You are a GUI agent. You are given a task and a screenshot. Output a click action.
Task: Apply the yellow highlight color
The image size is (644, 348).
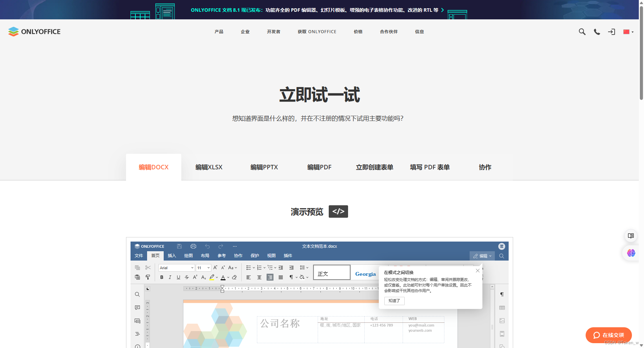pos(212,277)
